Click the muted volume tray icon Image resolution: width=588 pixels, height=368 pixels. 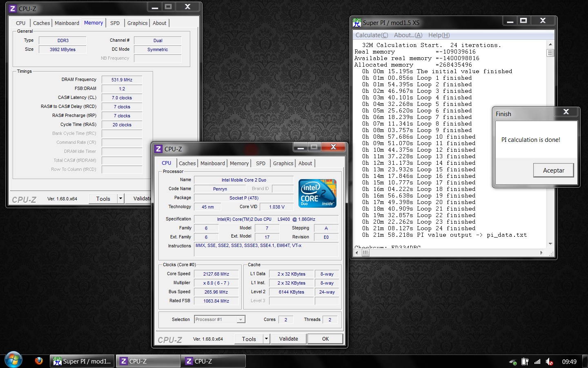[550, 361]
